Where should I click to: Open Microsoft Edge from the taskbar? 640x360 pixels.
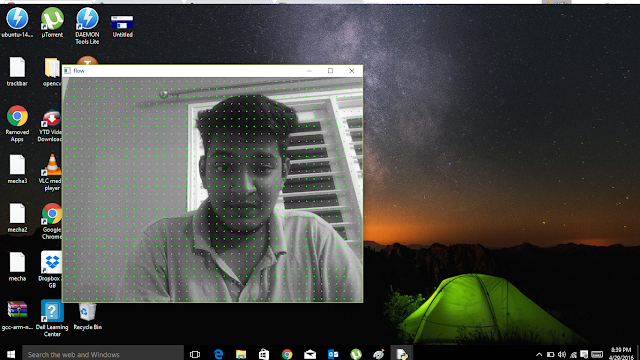pyautogui.click(x=218, y=354)
